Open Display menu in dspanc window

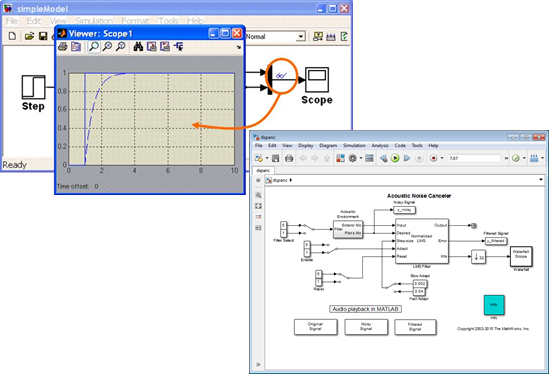point(306,146)
